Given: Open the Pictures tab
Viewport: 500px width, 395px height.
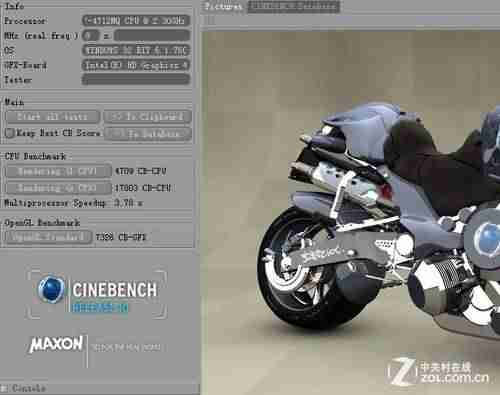Looking at the screenshot, I should coord(223,6).
